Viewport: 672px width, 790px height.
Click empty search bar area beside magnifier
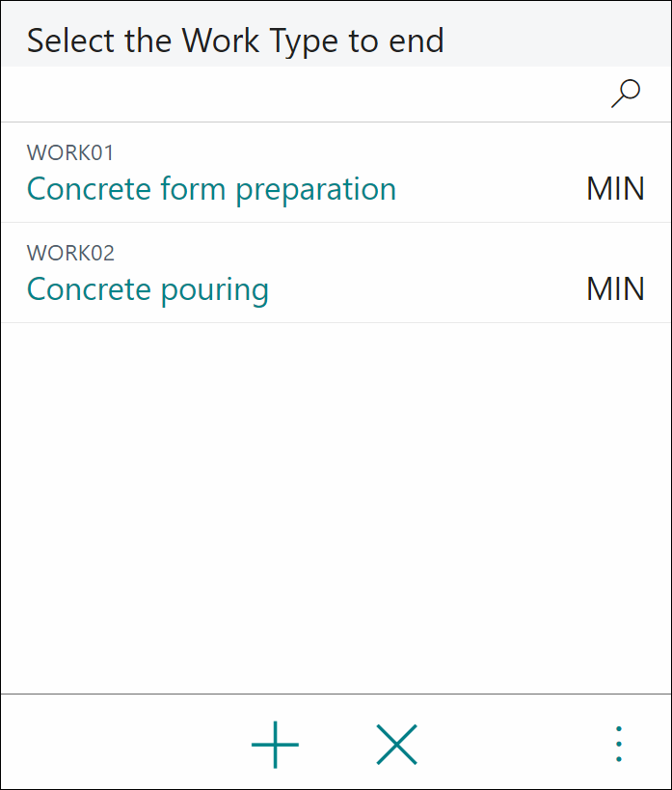point(302,94)
